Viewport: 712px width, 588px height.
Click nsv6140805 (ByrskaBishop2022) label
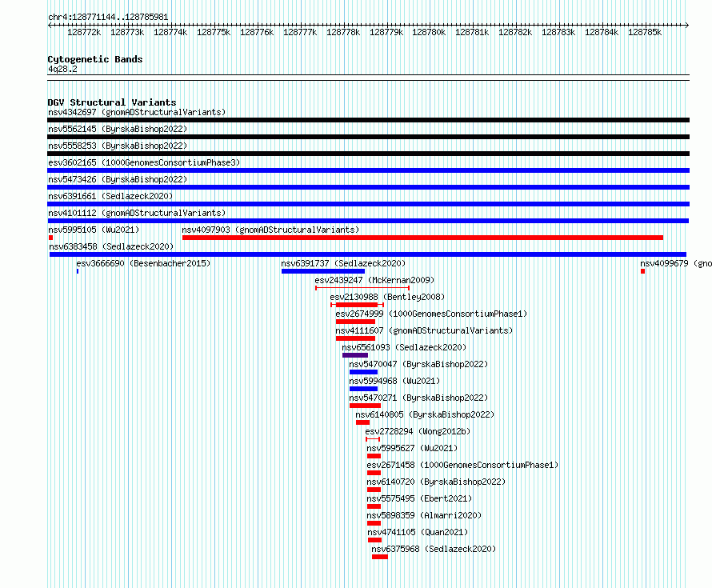[x=425, y=414]
